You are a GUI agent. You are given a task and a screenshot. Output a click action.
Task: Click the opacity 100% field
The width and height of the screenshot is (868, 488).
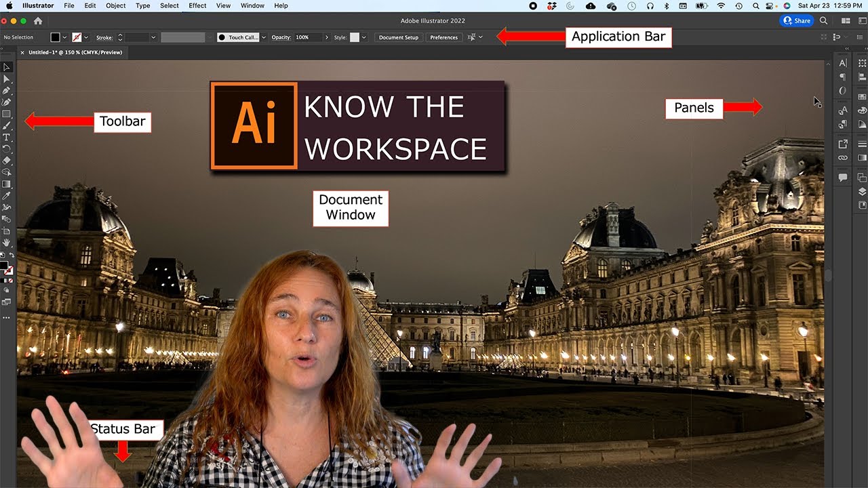[309, 37]
